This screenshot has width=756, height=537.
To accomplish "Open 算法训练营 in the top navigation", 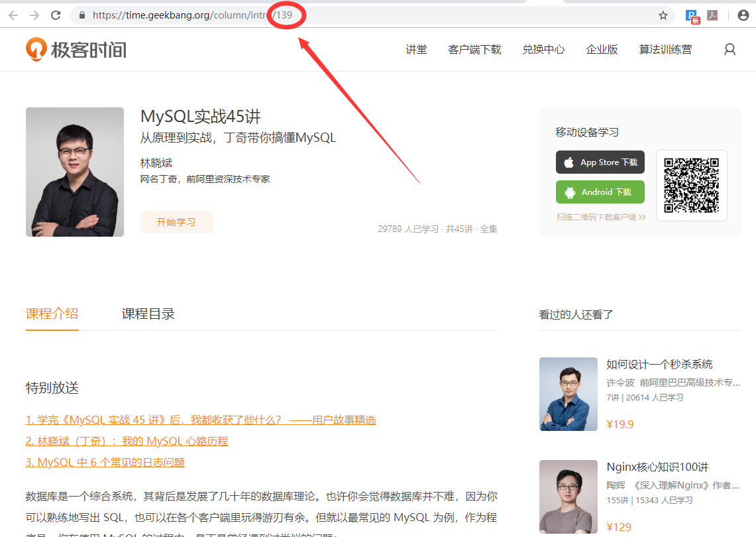I will coord(665,50).
